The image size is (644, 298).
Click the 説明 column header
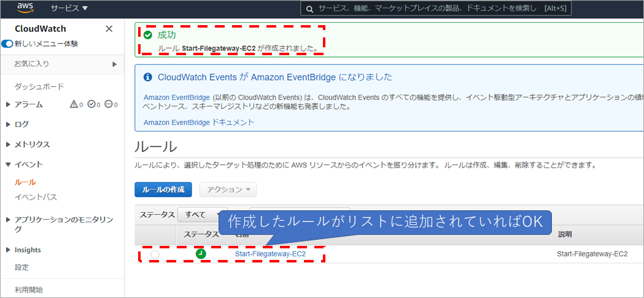[565, 234]
